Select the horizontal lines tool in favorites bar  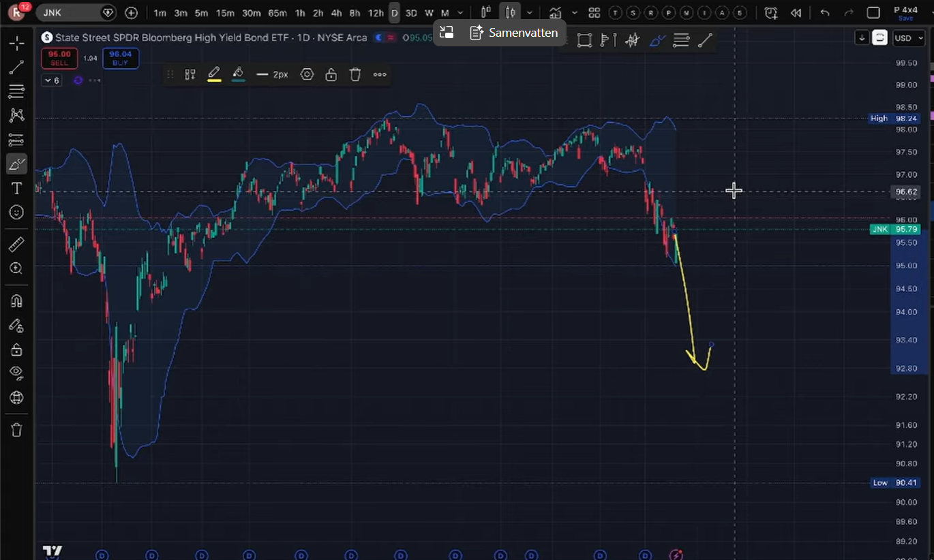pyautogui.click(x=681, y=40)
